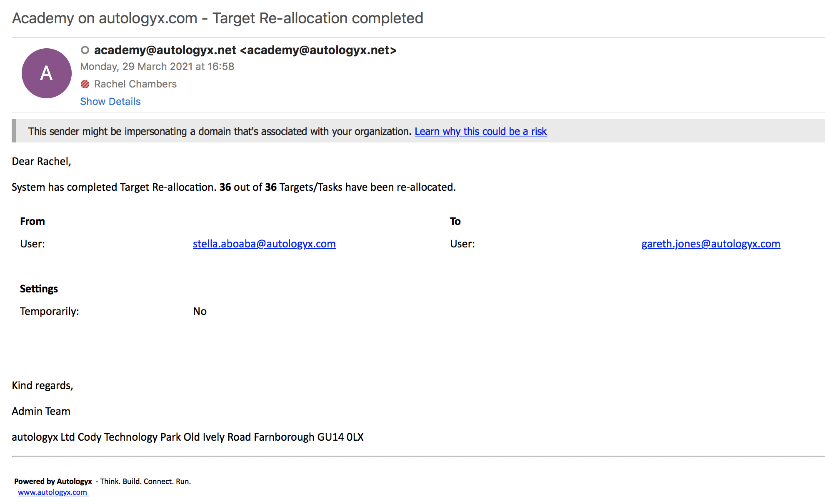Screen dimensions: 825x504
Task: Open gareth.jones@autologyx.com email link
Action: (x=711, y=244)
